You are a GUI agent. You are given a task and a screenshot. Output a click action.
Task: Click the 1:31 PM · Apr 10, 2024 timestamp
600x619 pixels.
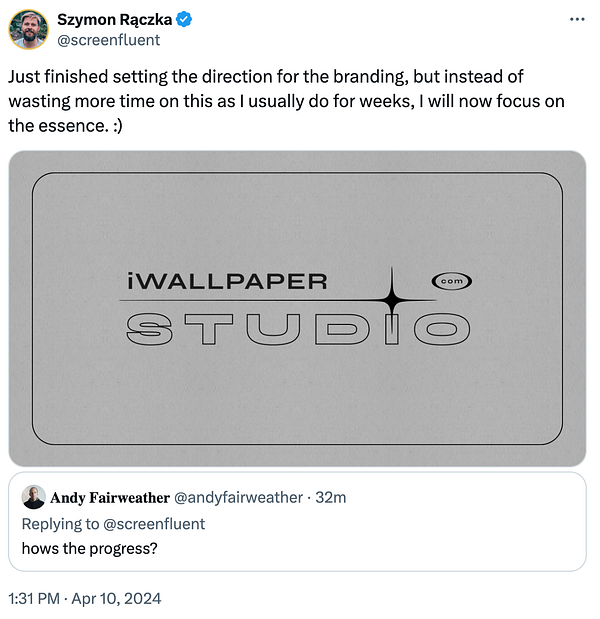(x=85, y=598)
